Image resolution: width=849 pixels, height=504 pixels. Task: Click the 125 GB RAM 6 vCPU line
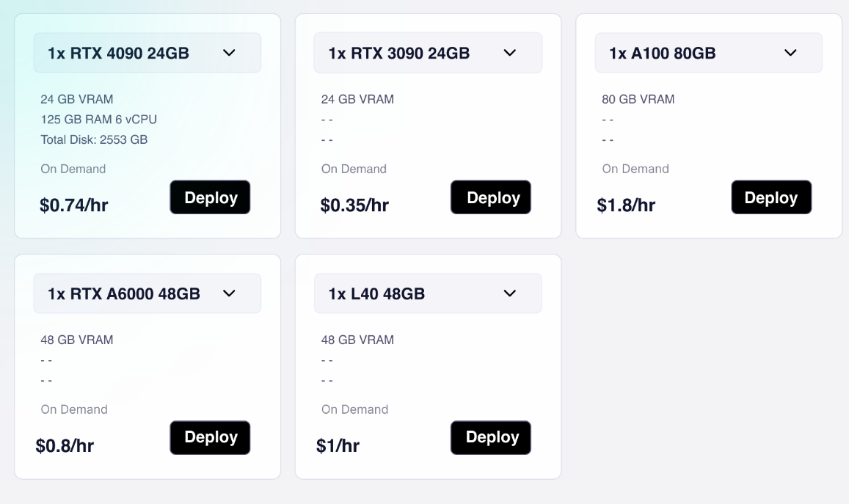point(98,119)
